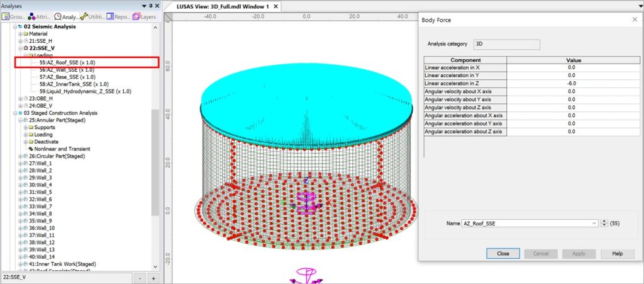This screenshot has width=644, height=284.
Task: Expand the 27:Wall_1 stage node
Action: pos(21,163)
